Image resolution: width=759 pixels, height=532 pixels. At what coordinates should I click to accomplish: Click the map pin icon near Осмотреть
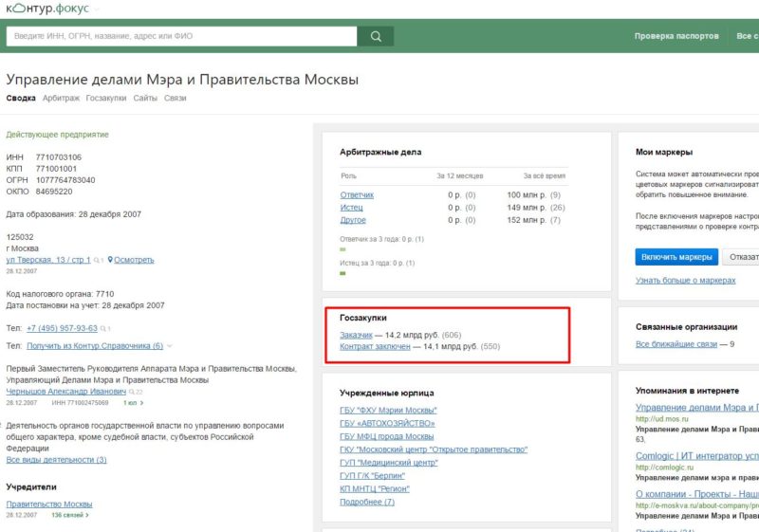pos(110,260)
